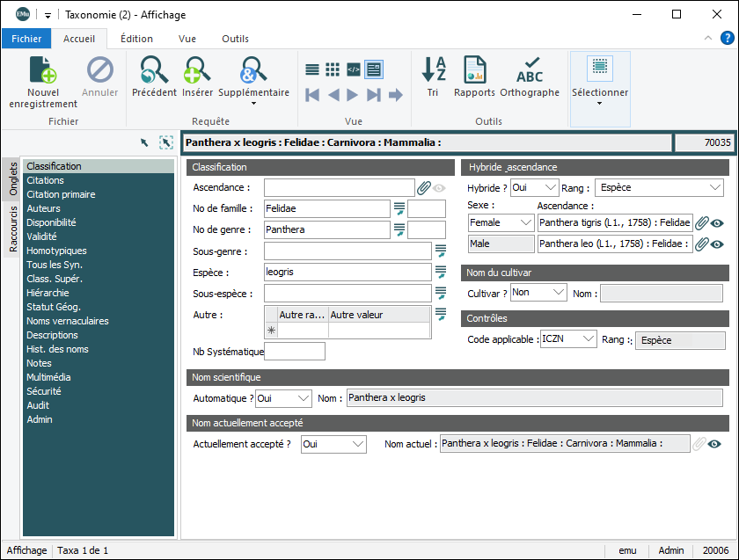Run the Orthographe spell check
Viewport: 739px width, 560px height.
(530, 70)
